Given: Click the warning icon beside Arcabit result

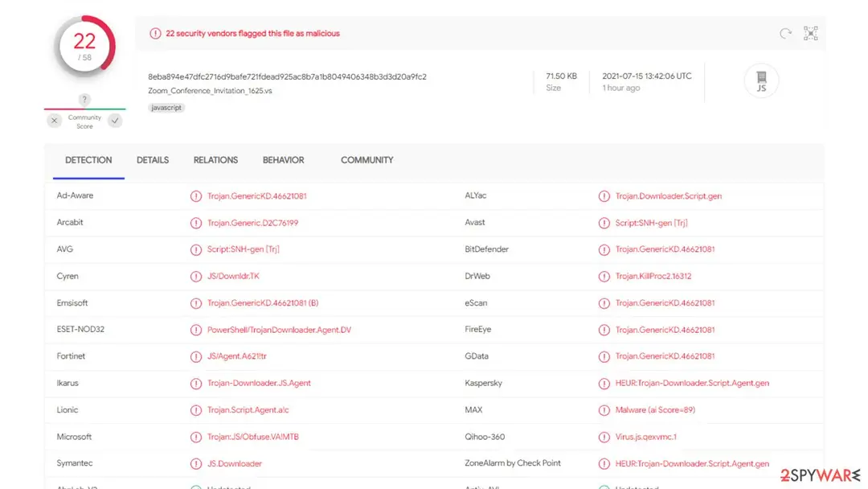Looking at the screenshot, I should [x=196, y=223].
